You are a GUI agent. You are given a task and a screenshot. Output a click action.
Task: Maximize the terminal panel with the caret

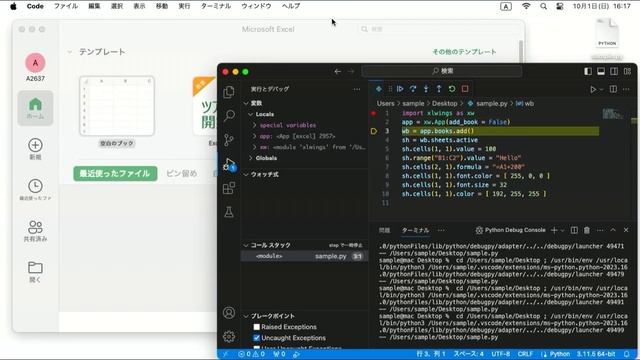point(613,230)
